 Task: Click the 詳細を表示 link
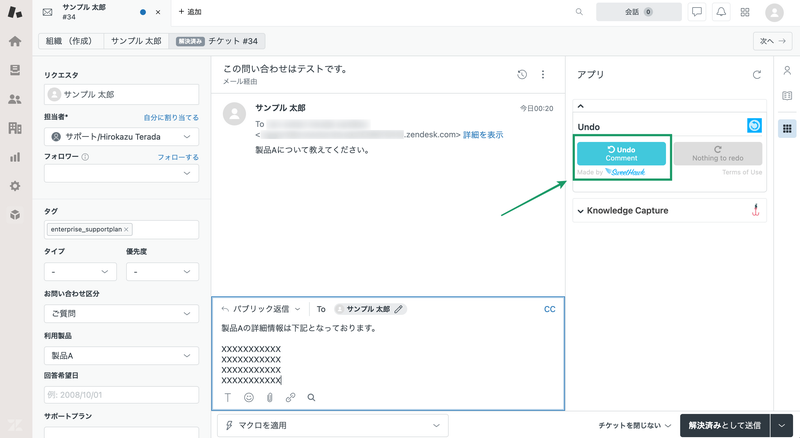(483, 135)
